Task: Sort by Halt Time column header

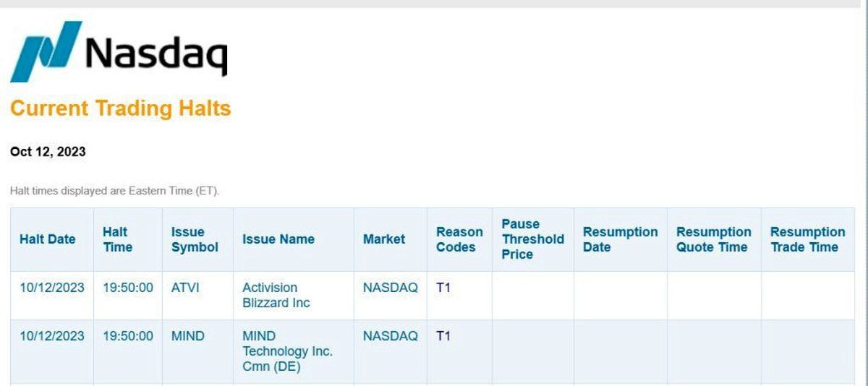Action: (117, 239)
